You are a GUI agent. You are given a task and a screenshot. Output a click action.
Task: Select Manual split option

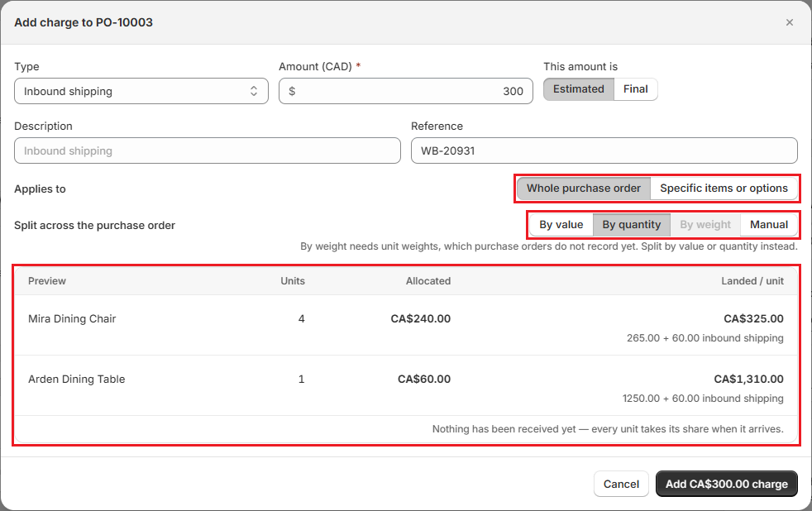point(769,225)
